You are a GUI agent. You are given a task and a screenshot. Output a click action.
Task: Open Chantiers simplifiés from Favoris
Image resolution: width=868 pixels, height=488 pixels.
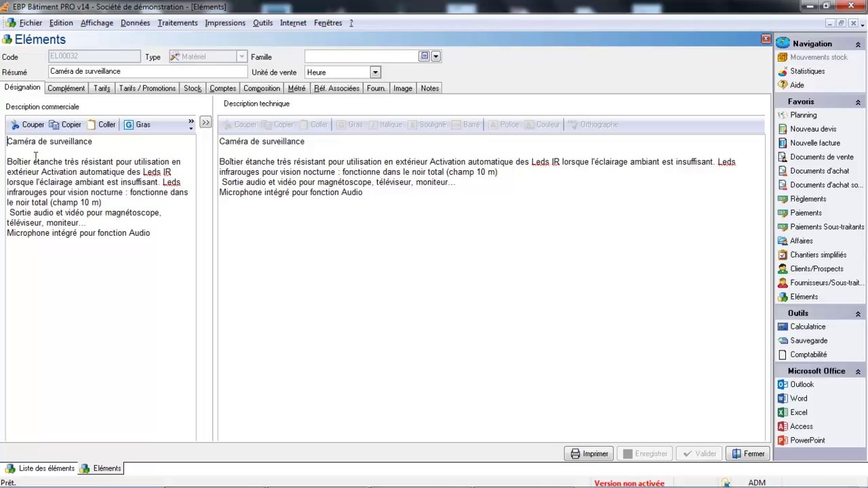[x=812, y=255]
